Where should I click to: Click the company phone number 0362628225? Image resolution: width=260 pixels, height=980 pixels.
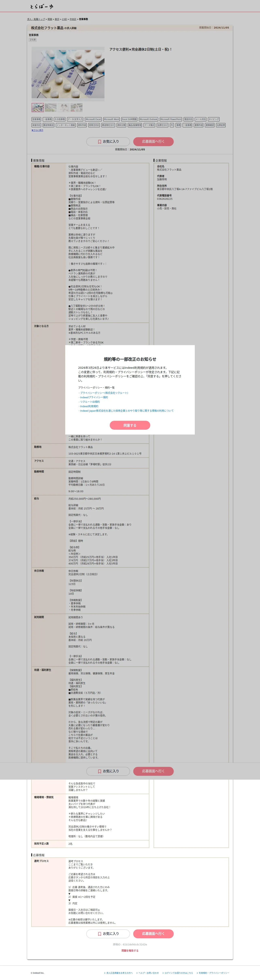[165, 199]
